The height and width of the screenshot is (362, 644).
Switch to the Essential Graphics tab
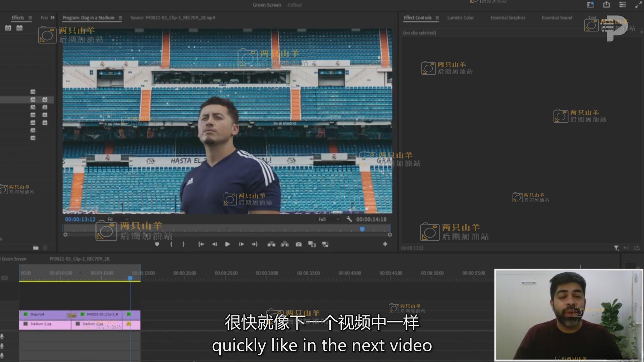pos(507,18)
